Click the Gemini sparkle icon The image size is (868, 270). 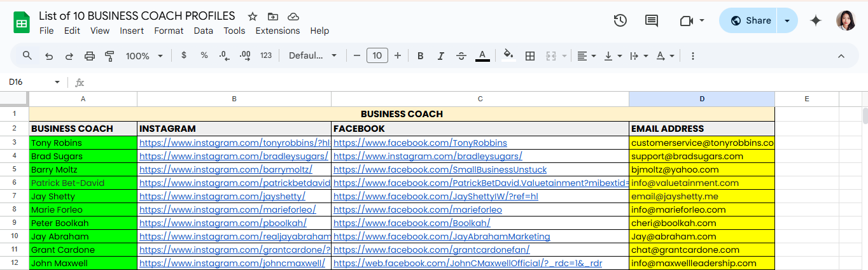[x=816, y=20]
